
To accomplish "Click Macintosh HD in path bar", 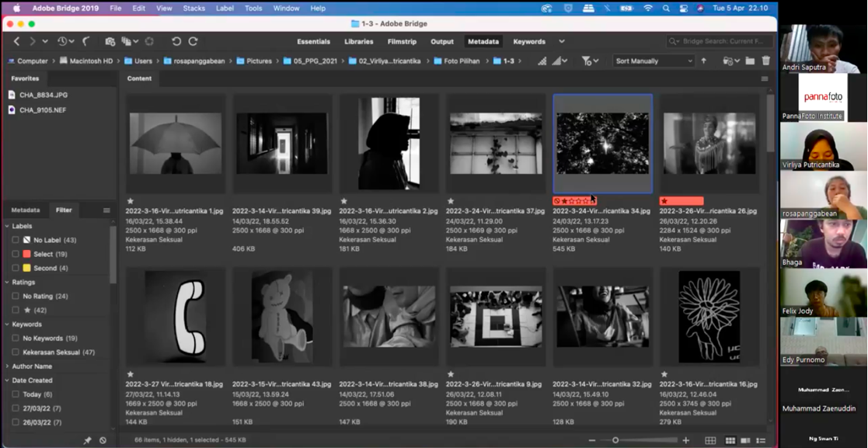I will pos(85,61).
